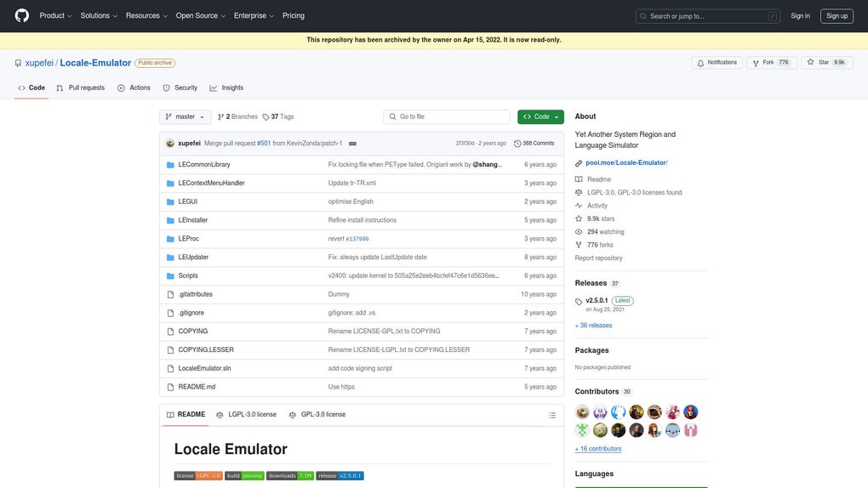The width and height of the screenshot is (868, 488).
Task: Open the master branch selector dropdown
Action: pos(185,116)
